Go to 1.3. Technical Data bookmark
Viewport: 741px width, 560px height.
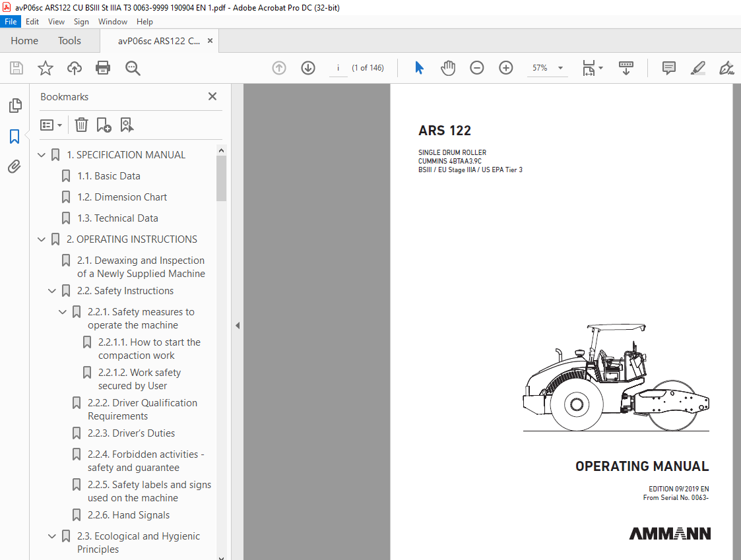click(117, 218)
